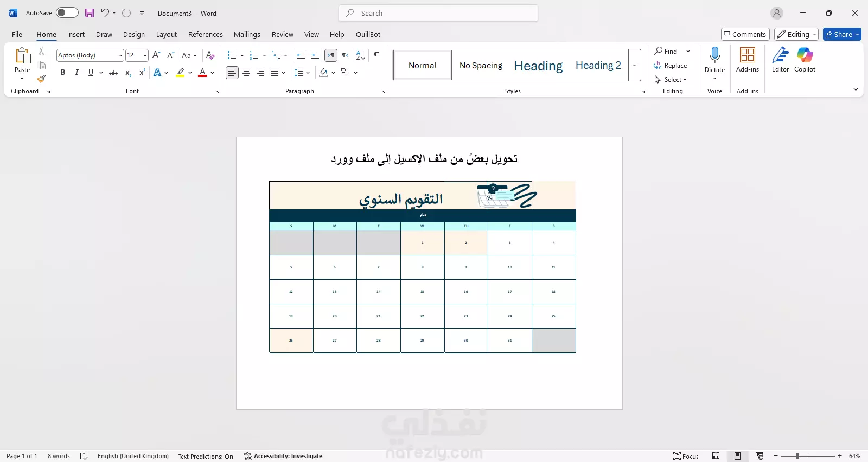Apply red font color swatch
The image size is (868, 462).
202,73
